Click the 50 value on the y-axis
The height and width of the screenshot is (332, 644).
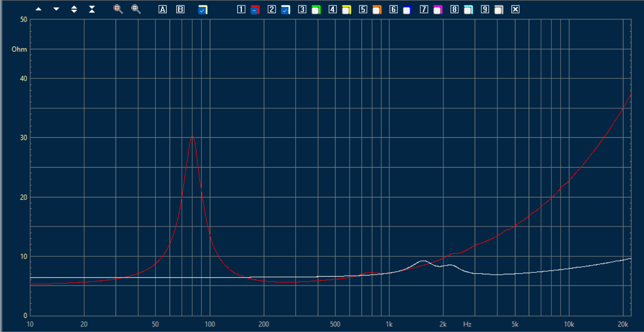pos(23,20)
